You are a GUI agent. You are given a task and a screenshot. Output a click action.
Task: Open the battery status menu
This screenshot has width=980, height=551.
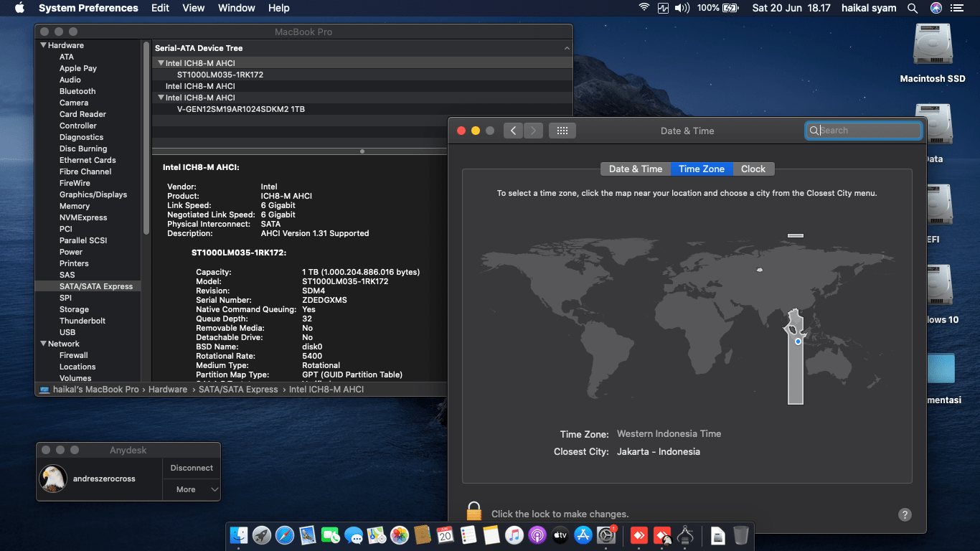click(718, 8)
